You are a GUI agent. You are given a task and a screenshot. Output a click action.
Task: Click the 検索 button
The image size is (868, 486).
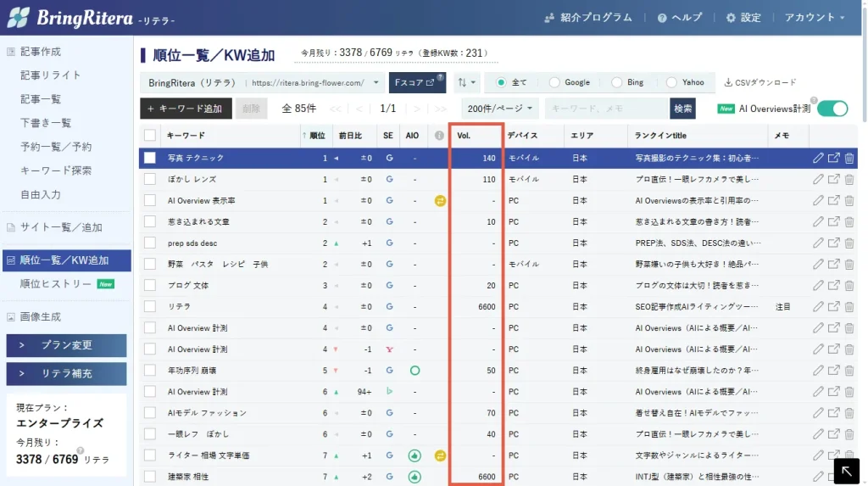(x=682, y=109)
